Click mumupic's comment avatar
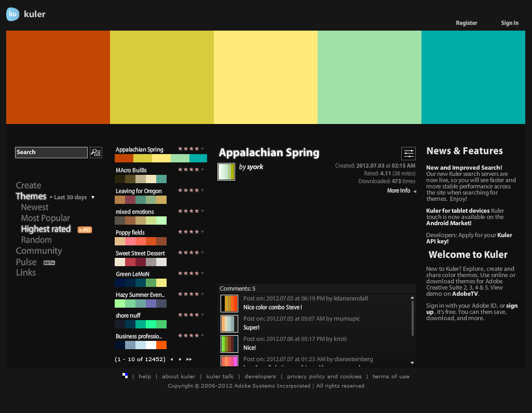Image resolution: width=532 pixels, height=413 pixels. pyautogui.click(x=229, y=323)
